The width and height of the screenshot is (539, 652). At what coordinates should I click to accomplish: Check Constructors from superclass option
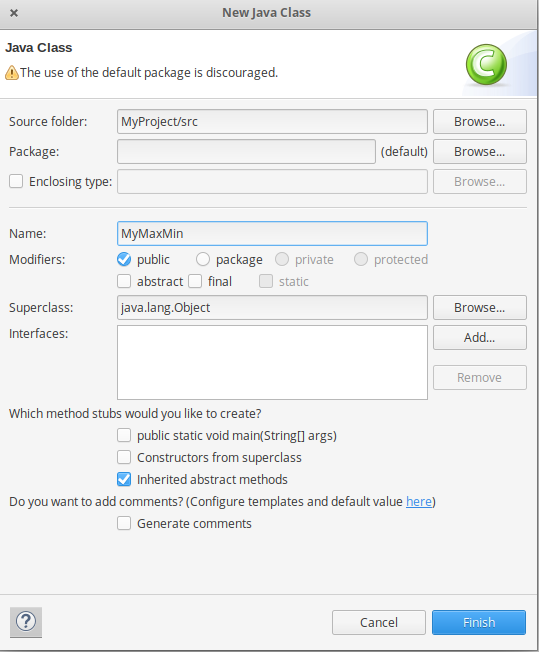pos(124,457)
